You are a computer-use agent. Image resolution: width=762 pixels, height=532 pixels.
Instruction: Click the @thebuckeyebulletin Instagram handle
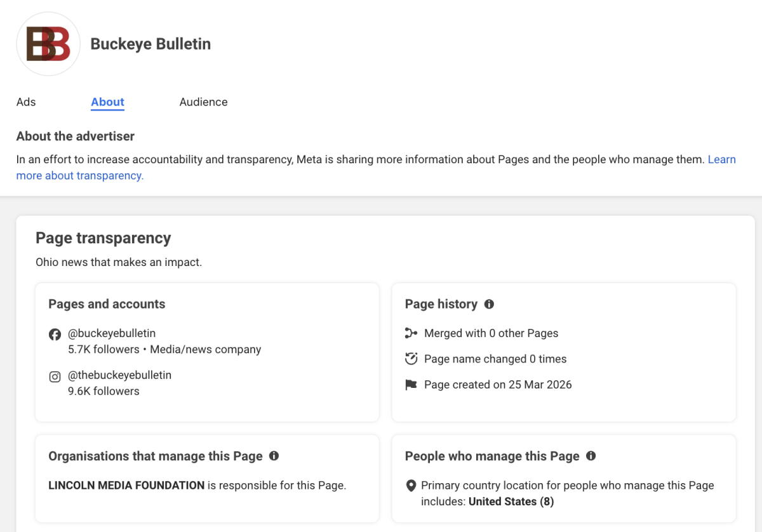(x=120, y=375)
